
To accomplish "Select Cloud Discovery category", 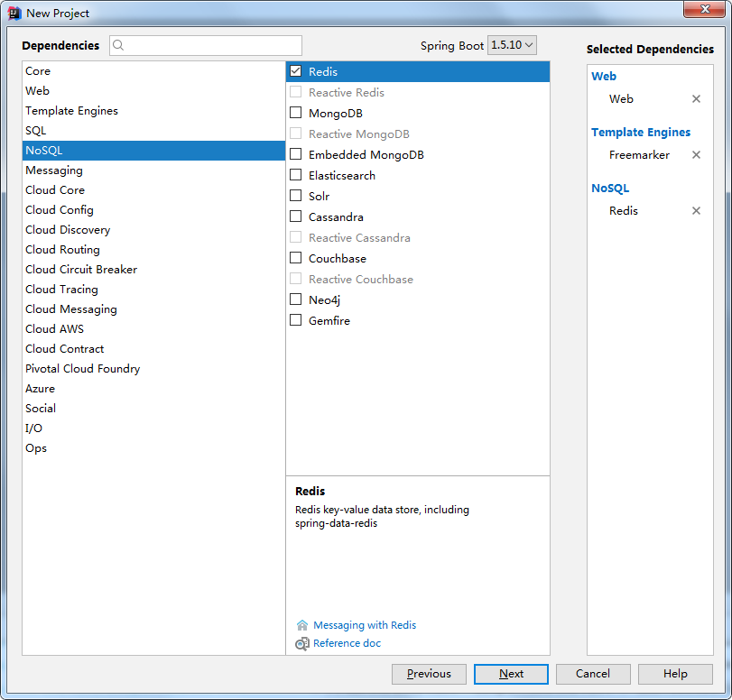I will (x=153, y=230).
